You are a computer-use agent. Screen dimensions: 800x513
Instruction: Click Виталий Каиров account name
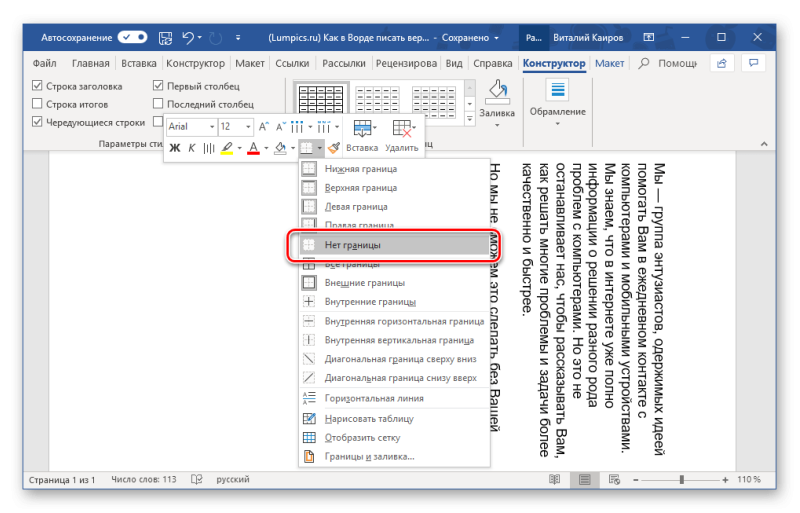point(588,38)
